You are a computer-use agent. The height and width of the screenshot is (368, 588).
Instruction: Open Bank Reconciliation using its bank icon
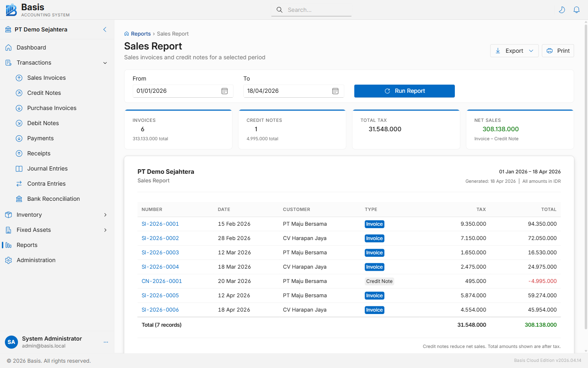pos(19,199)
